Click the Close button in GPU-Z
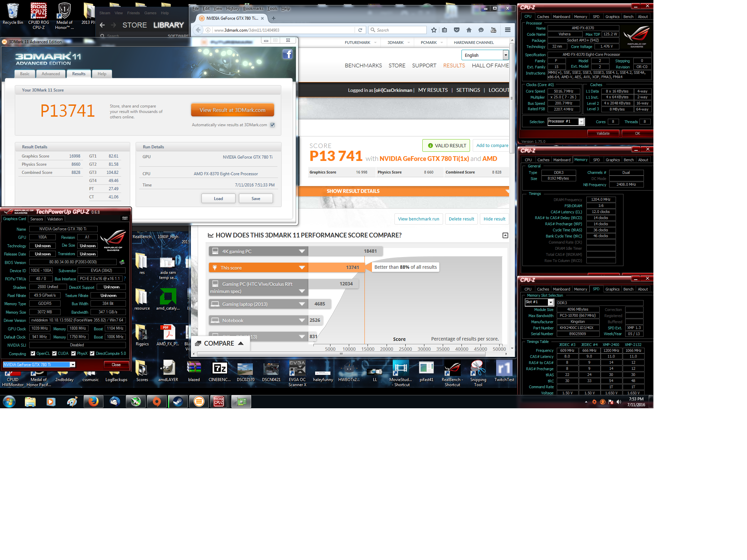The width and height of the screenshot is (747, 560). [x=116, y=364]
